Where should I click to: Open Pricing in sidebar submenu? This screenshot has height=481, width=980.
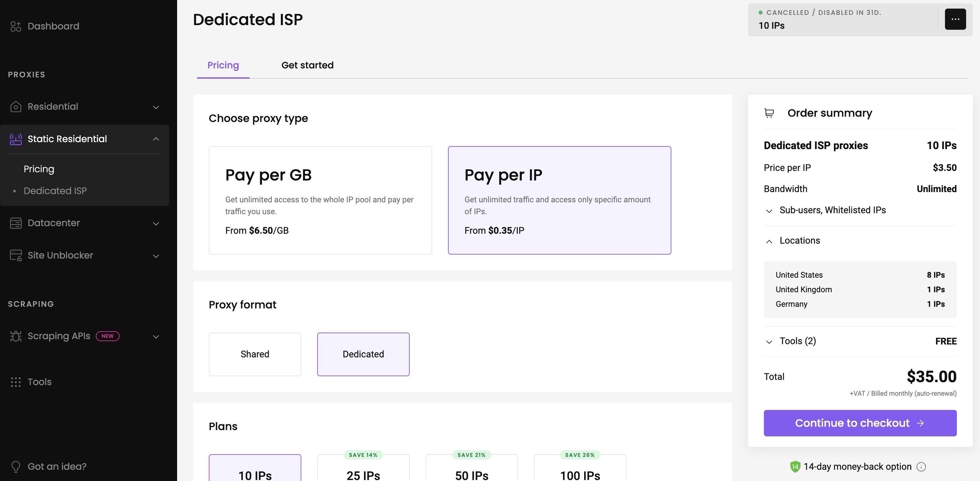(x=39, y=169)
